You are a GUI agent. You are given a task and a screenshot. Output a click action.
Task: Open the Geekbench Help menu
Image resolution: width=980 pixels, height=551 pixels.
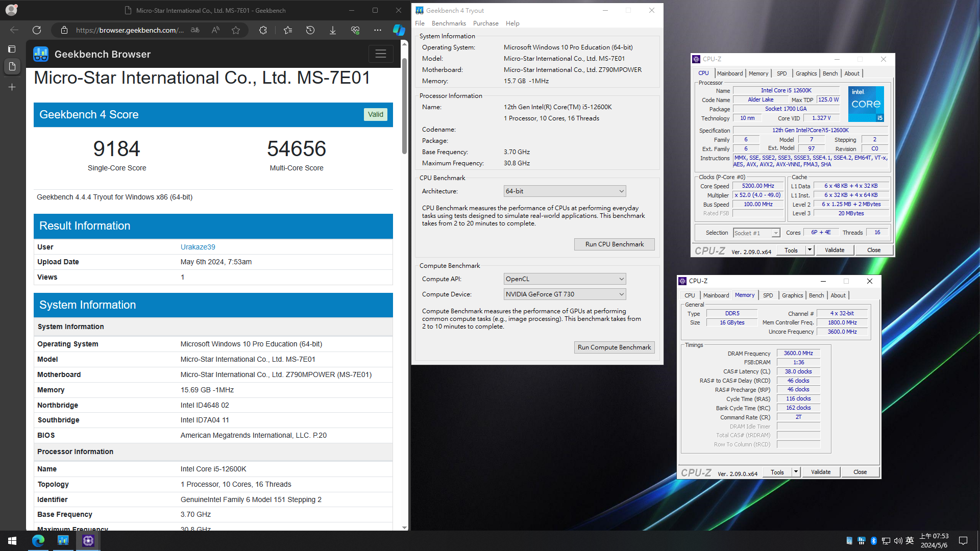click(512, 23)
